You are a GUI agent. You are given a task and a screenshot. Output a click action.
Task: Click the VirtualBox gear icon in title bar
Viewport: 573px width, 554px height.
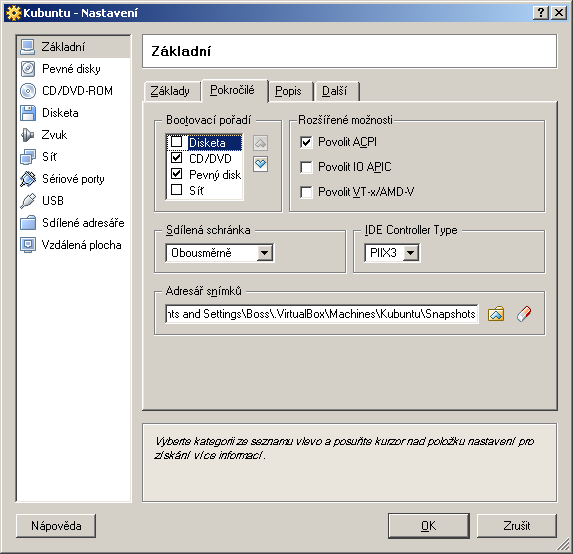14,13
